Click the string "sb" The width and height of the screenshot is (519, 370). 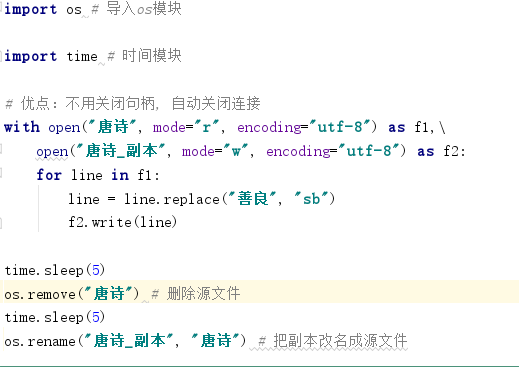pos(311,199)
